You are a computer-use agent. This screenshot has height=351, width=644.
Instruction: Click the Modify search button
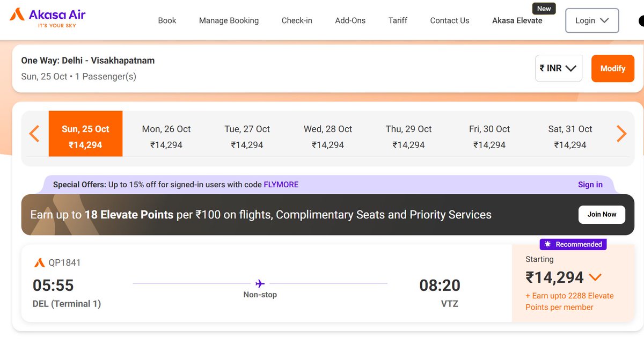click(x=613, y=68)
